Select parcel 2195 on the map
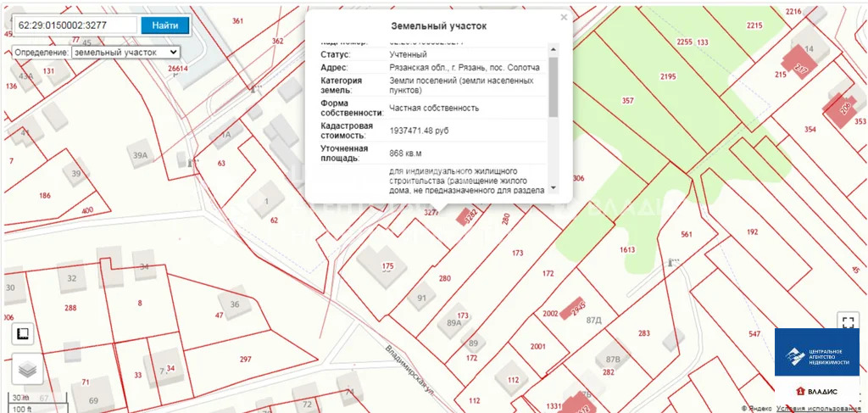 [668, 77]
